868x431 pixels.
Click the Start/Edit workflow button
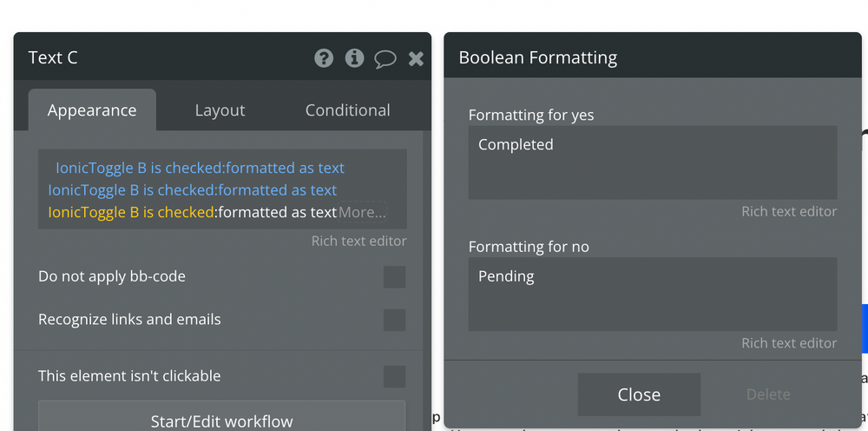[222, 416]
